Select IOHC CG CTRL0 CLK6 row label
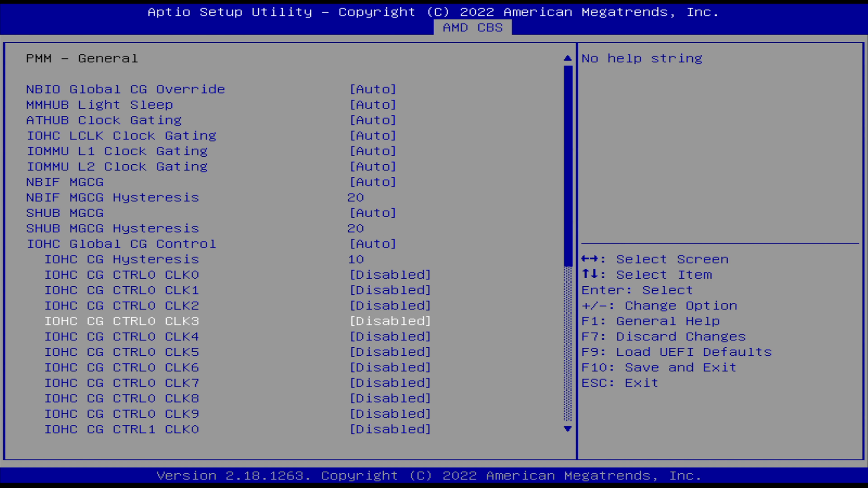Viewport: 868px width, 488px height. (x=122, y=367)
